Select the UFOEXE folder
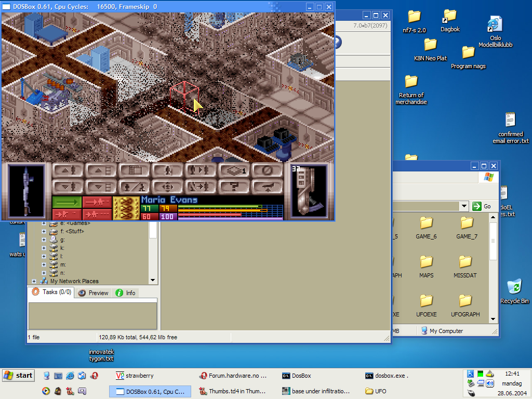The image size is (532, 399). coord(426,305)
